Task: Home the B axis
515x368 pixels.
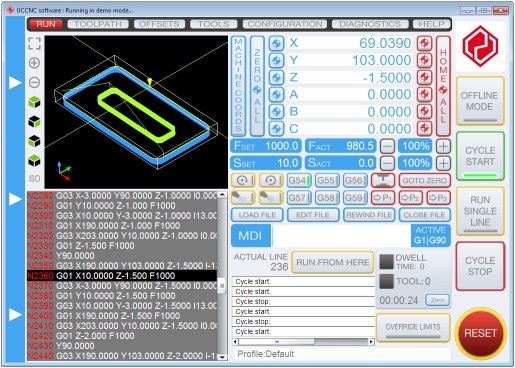Action: 424,111
